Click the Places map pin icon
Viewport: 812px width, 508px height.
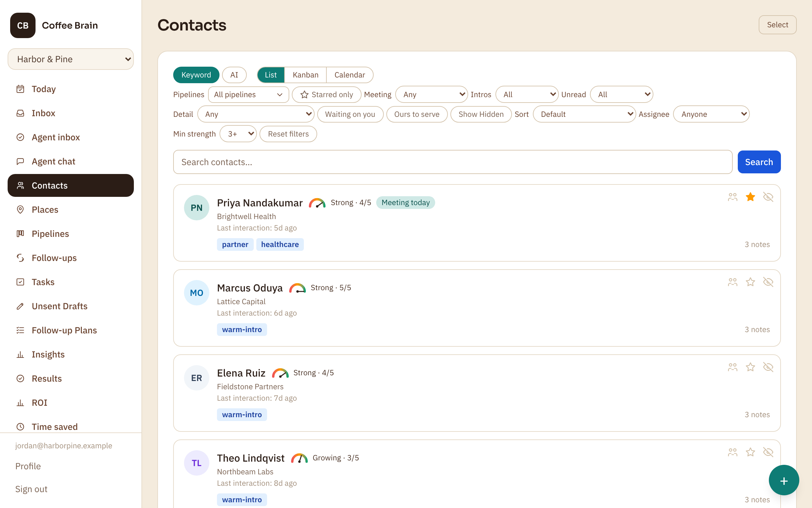[x=21, y=210]
